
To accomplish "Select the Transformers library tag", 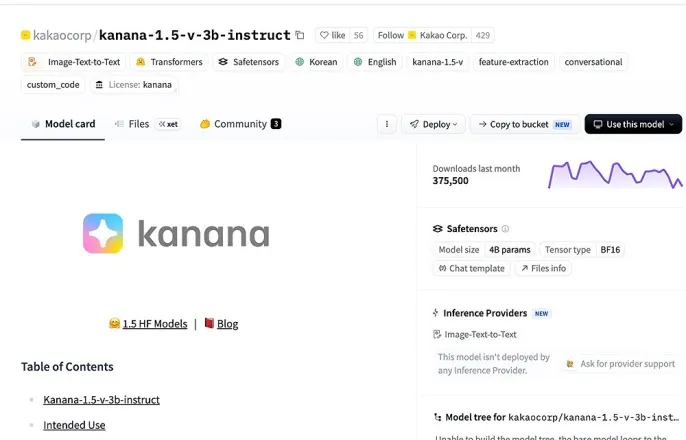I will [169, 62].
